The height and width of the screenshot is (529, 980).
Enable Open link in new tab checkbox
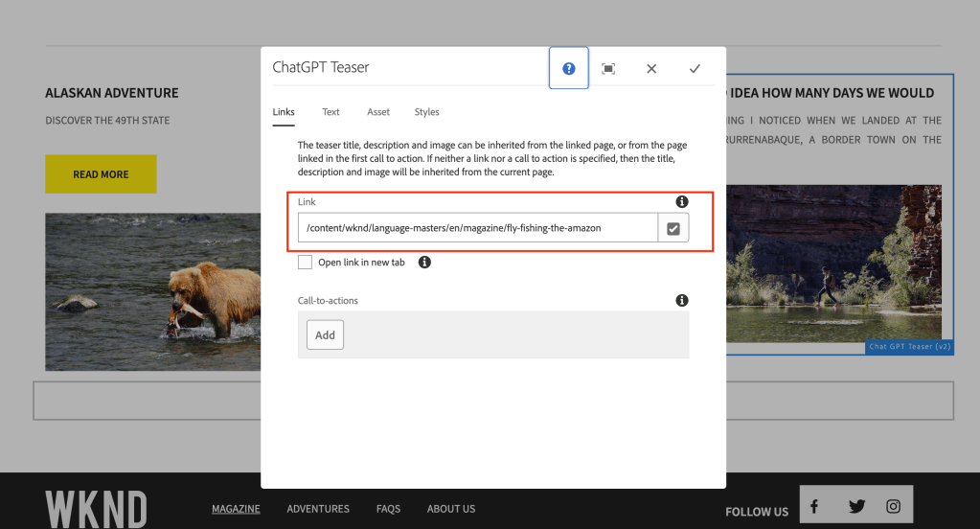coord(305,262)
